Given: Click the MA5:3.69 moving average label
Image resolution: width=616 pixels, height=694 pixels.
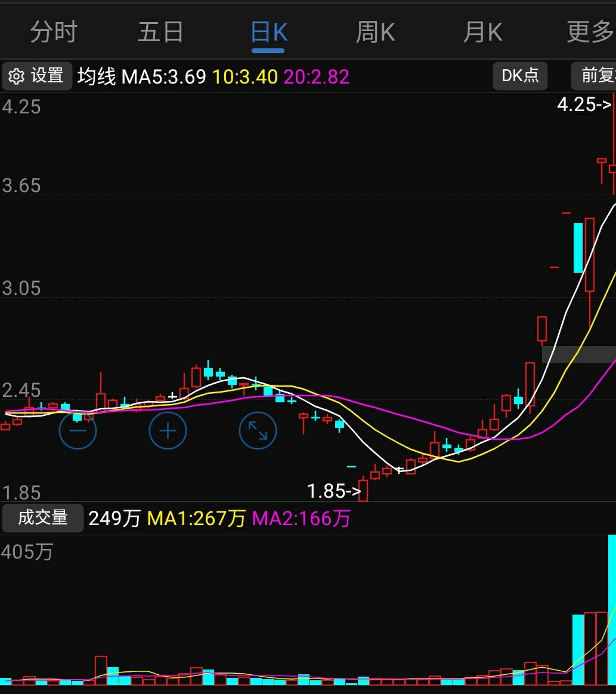Looking at the screenshot, I should [x=164, y=77].
